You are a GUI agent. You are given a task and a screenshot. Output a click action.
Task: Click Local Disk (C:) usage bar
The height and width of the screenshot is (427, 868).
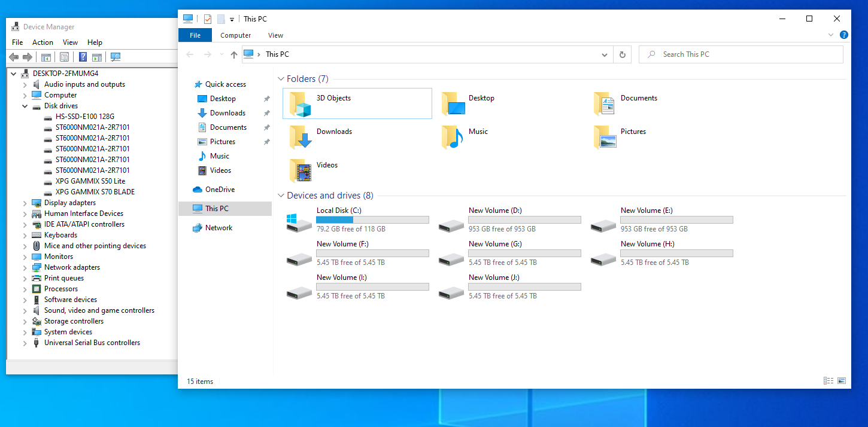point(372,220)
